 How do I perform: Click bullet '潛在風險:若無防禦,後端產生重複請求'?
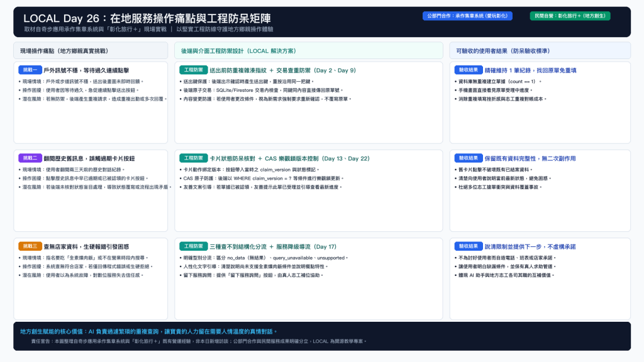click(x=92, y=99)
